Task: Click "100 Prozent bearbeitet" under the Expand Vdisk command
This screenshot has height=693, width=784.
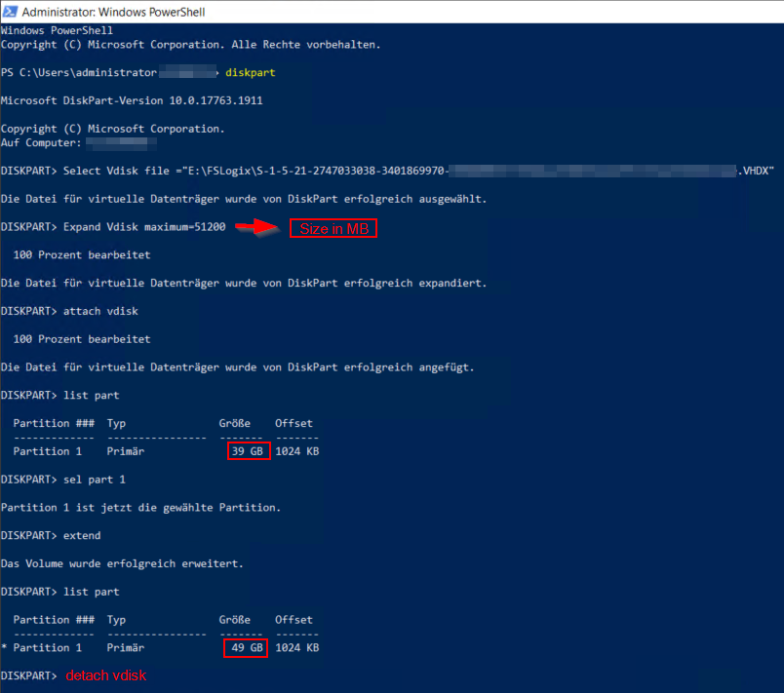Action: pyautogui.click(x=82, y=254)
